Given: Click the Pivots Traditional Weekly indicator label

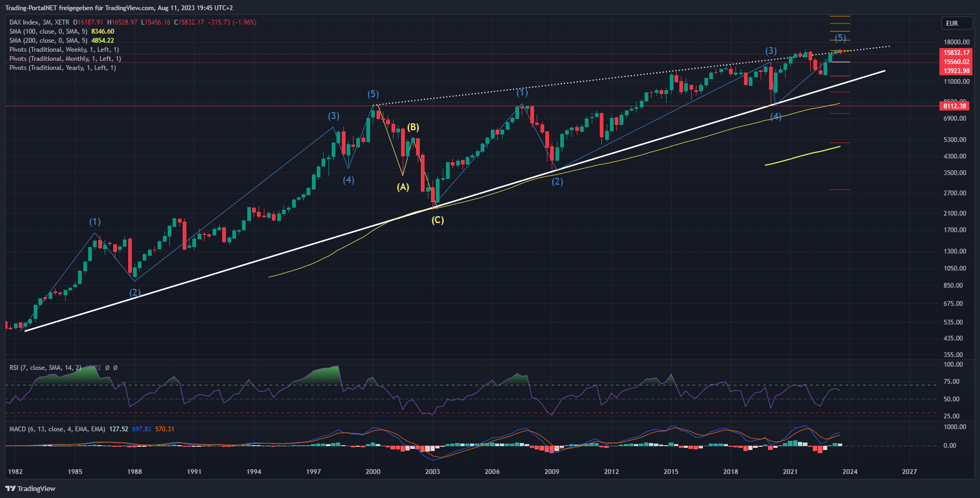Looking at the screenshot, I should point(64,50).
